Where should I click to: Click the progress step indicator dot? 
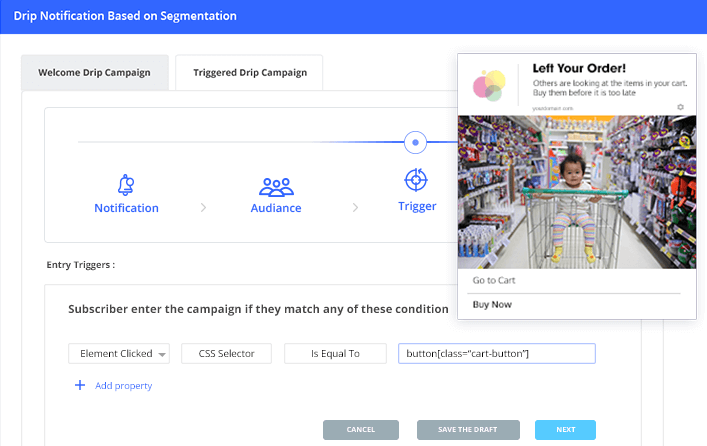[415, 142]
